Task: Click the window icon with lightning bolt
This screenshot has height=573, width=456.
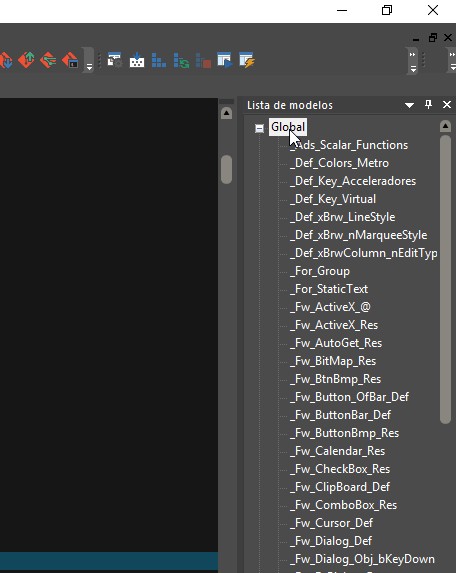Action: coord(247,60)
